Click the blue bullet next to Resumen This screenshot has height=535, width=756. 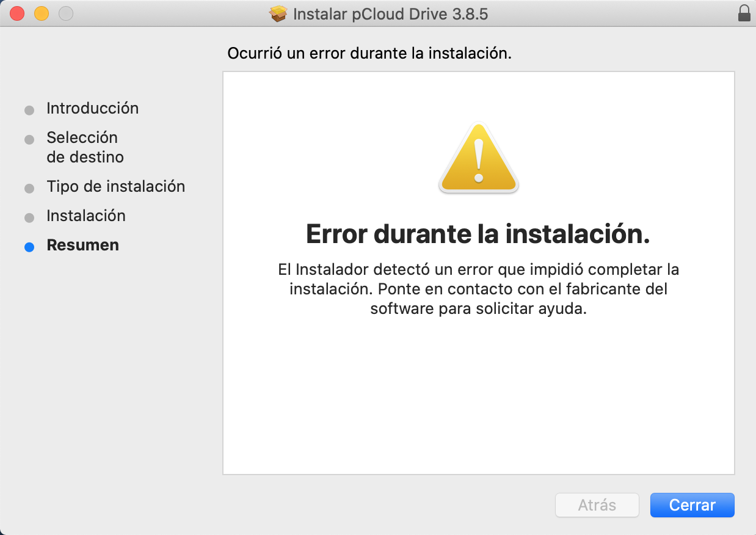29,247
